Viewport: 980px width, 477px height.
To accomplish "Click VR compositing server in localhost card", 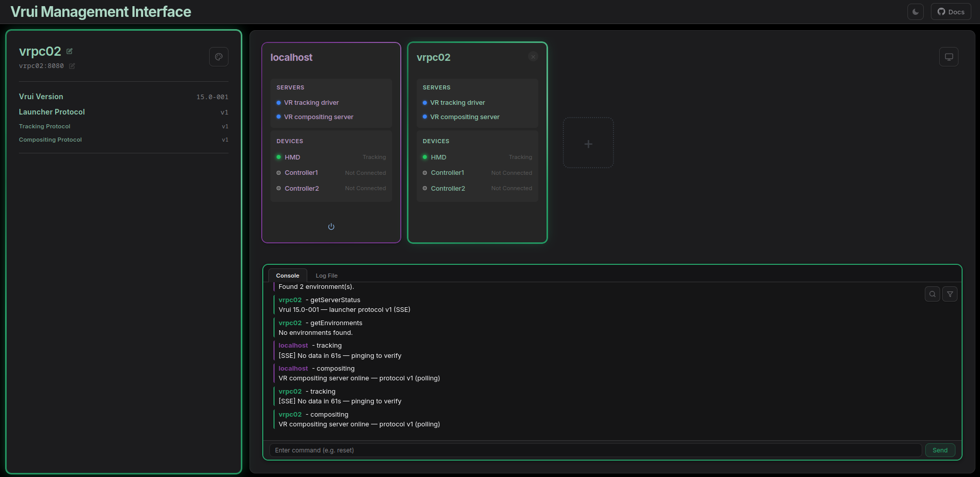I will click(x=318, y=117).
